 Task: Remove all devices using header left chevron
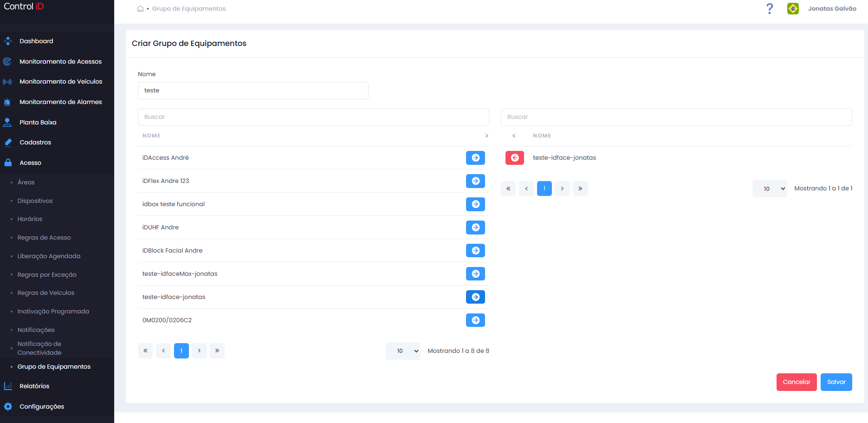tap(514, 136)
